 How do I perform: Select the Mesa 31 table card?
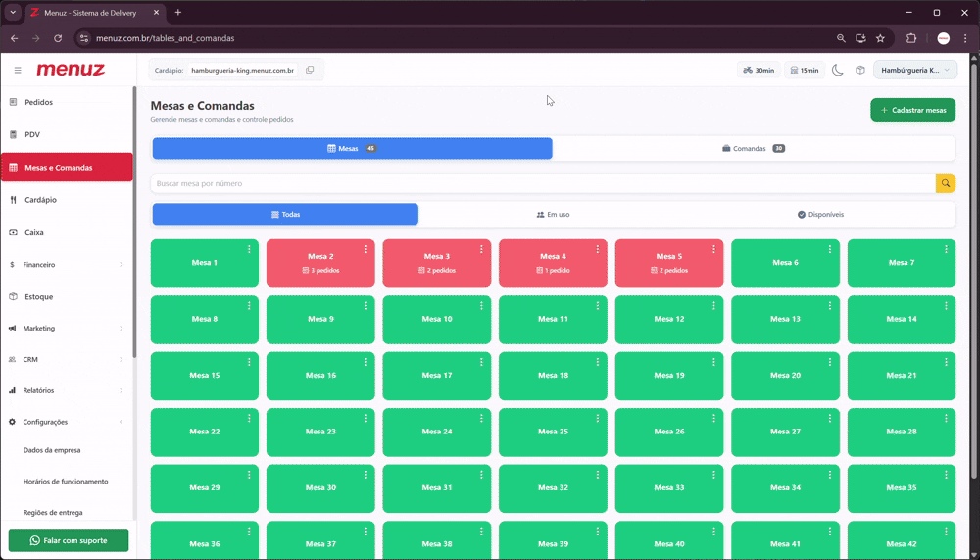point(437,488)
